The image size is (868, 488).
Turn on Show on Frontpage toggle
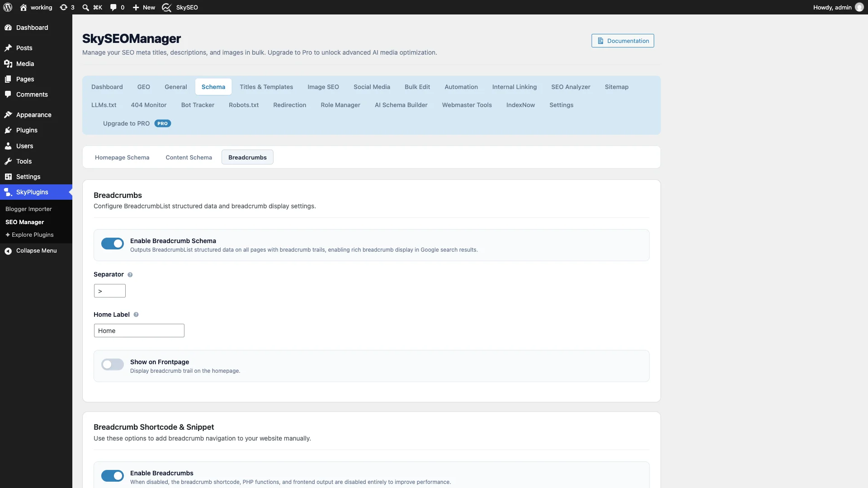pyautogui.click(x=113, y=365)
